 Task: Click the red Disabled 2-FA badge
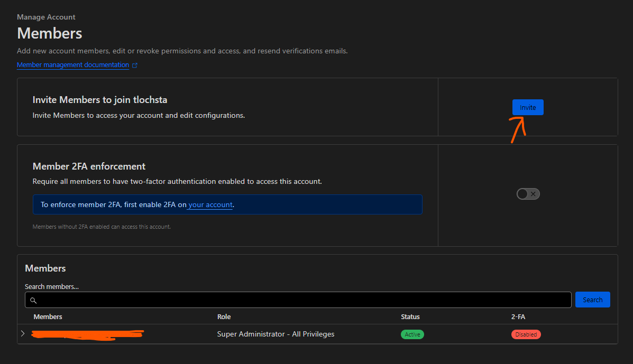coord(526,334)
